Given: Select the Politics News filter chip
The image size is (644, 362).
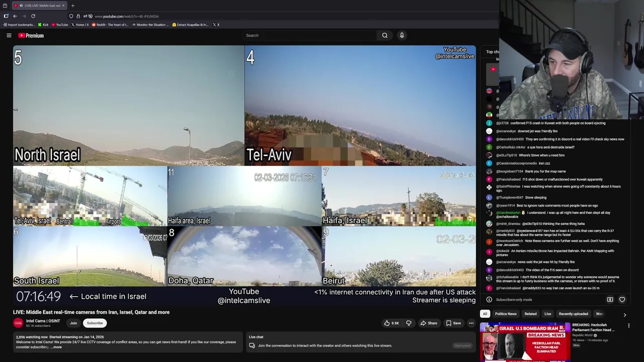Looking at the screenshot, I should 506,314.
